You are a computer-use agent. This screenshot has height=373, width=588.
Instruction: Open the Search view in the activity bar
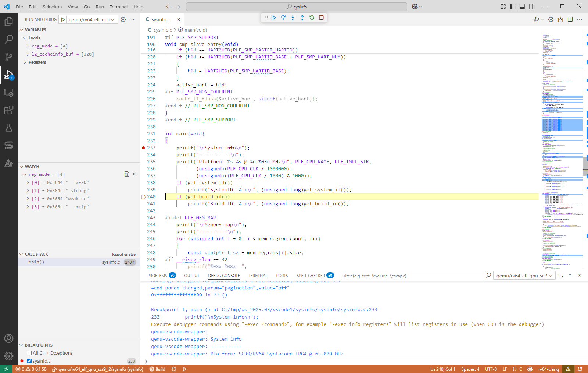9,39
